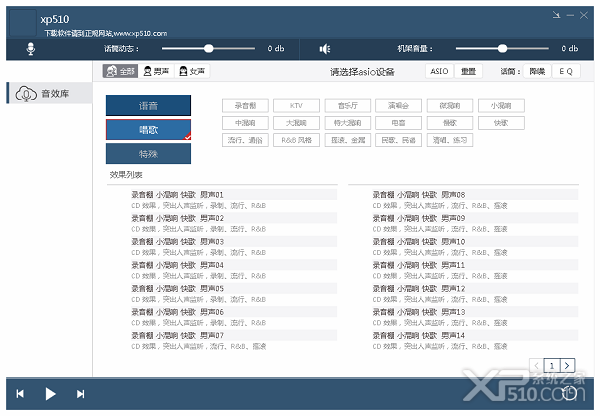The width and height of the screenshot is (600, 416).
Task: Click the xp510 avatar box
Action: pyautogui.click(x=23, y=23)
